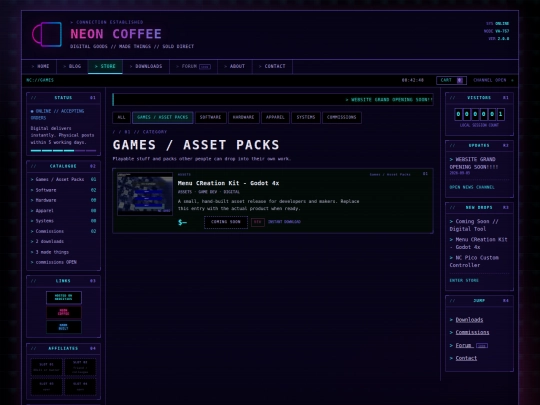The image size is (540, 405).
Task: Open Games / Asset Packs in Catalogue sidebar
Action: click(63, 179)
